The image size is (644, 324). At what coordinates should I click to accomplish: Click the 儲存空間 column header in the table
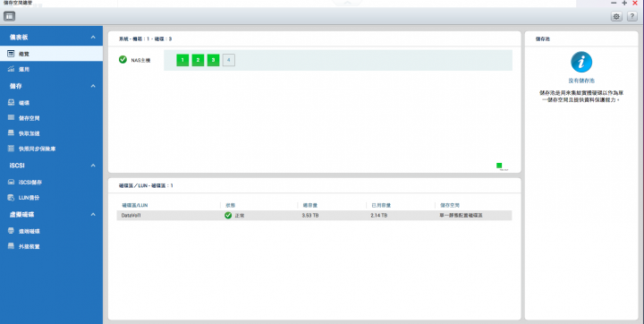[449, 205]
